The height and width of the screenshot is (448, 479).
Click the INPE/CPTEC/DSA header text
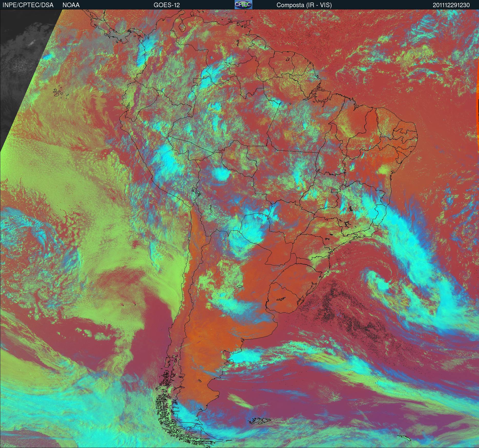28,5
